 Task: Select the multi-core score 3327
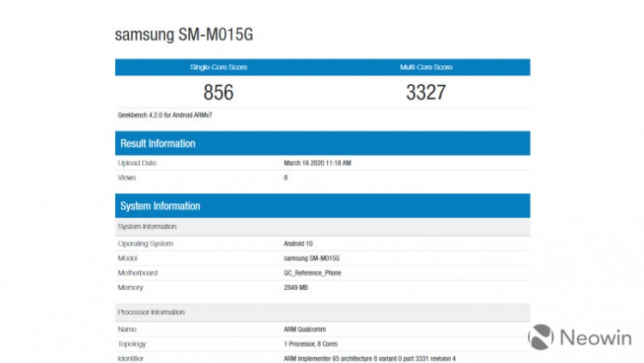click(426, 92)
